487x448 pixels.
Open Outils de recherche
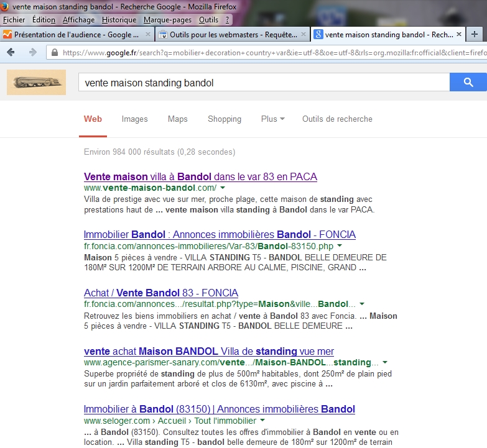337,119
